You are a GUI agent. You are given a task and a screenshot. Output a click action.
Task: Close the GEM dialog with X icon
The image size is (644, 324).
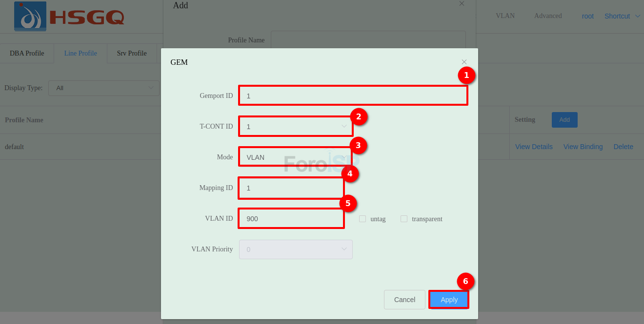464,62
